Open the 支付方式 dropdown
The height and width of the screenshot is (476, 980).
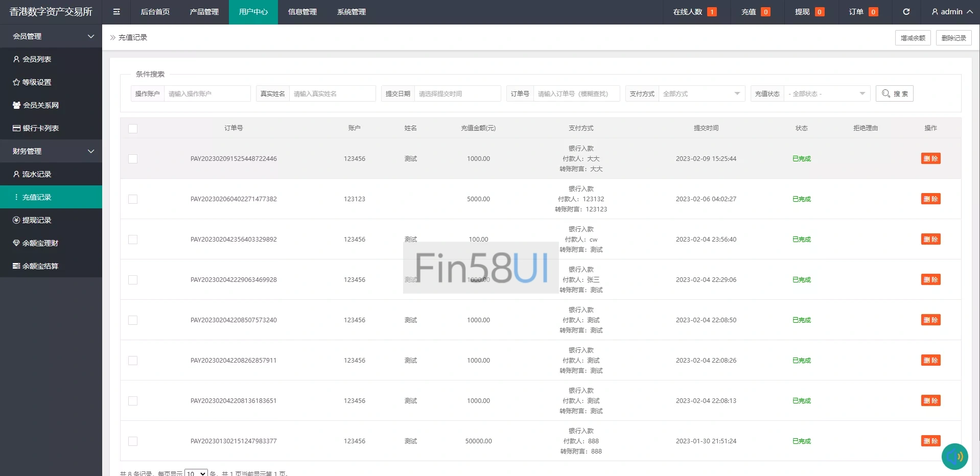701,94
